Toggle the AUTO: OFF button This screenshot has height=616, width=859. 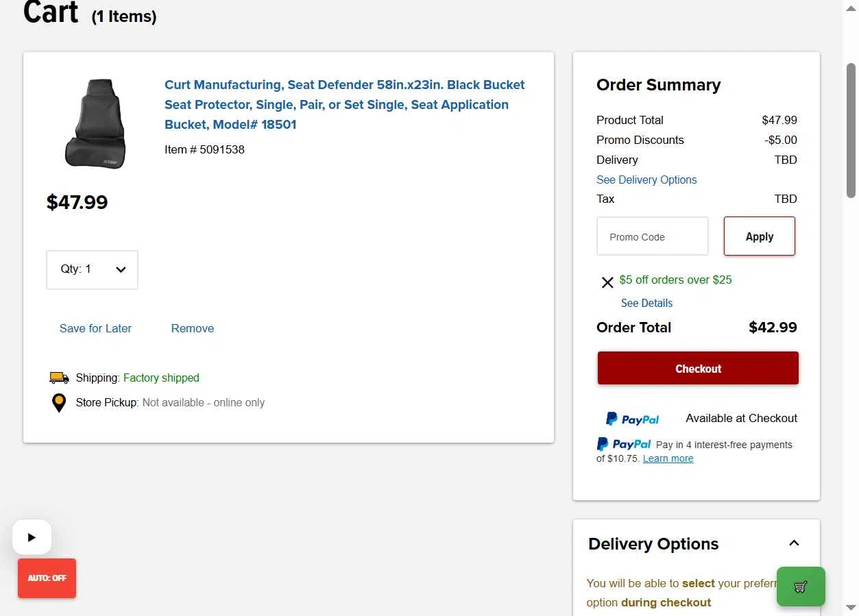[x=47, y=578]
